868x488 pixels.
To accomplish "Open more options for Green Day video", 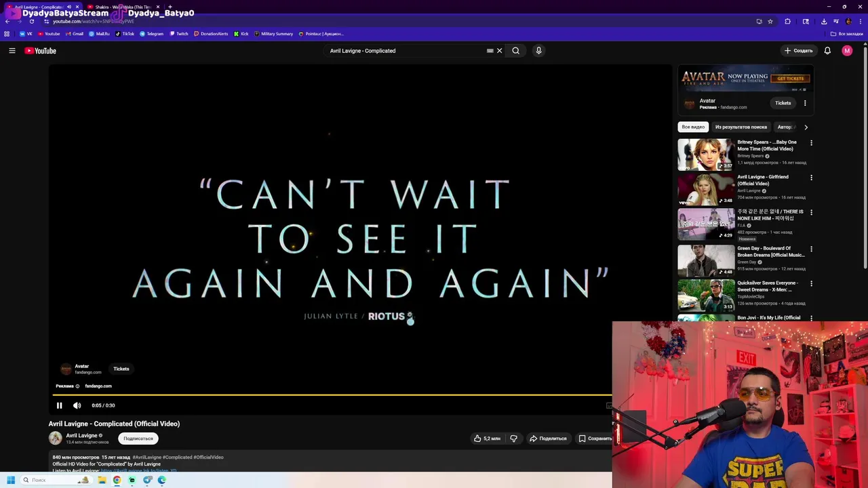I will click(811, 249).
